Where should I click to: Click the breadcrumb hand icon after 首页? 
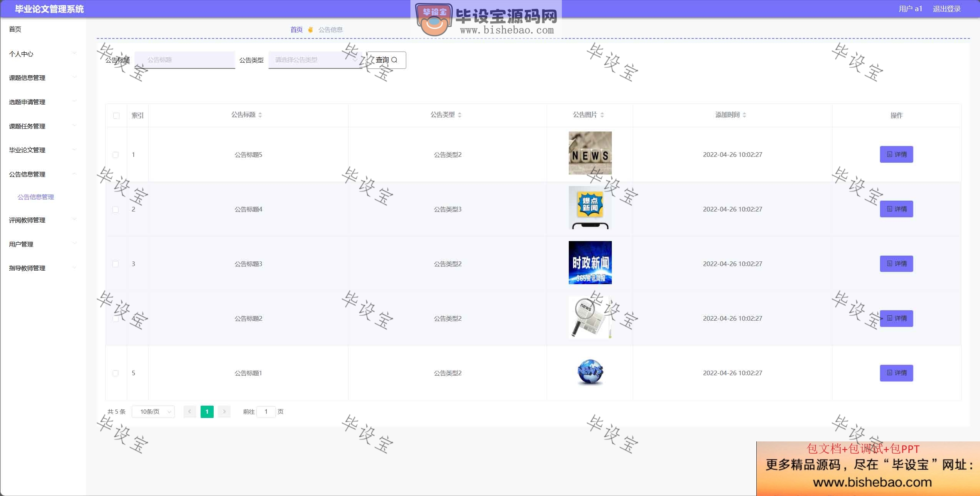(x=311, y=30)
